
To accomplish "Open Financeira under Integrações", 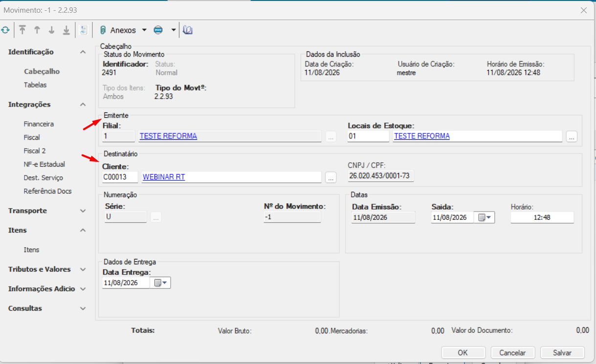I will [39, 124].
